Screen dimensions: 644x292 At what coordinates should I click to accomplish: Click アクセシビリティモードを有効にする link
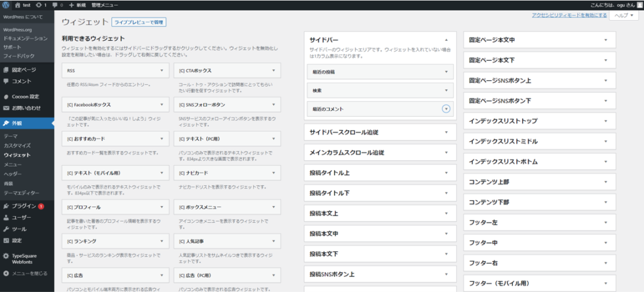point(569,15)
